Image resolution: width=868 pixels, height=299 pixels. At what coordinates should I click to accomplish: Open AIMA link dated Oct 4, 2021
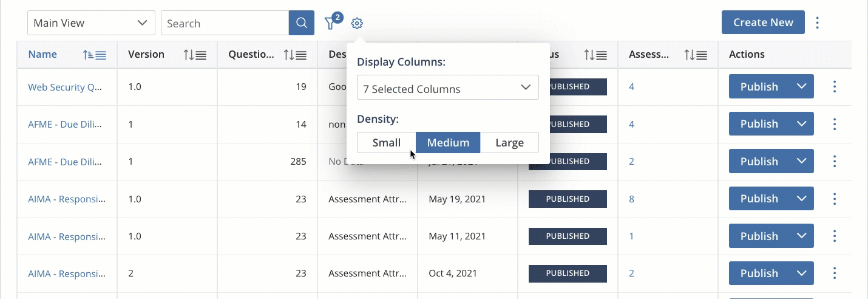coord(67,273)
